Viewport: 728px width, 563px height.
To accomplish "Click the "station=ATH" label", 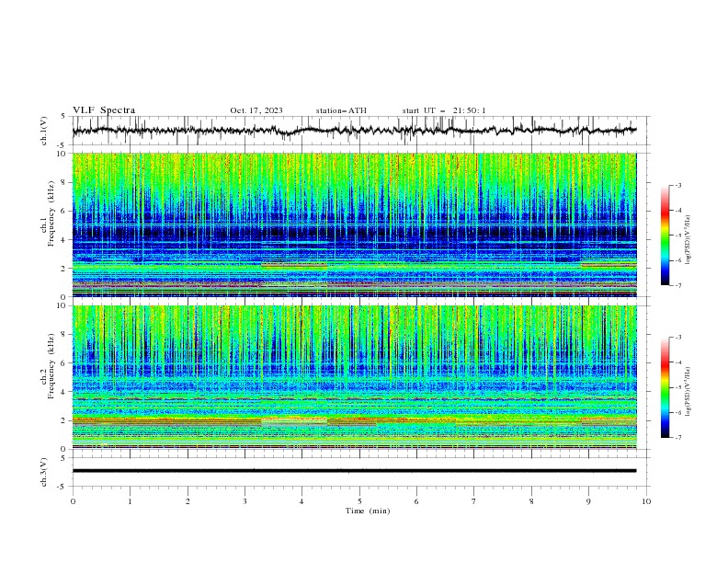I will point(341,110).
